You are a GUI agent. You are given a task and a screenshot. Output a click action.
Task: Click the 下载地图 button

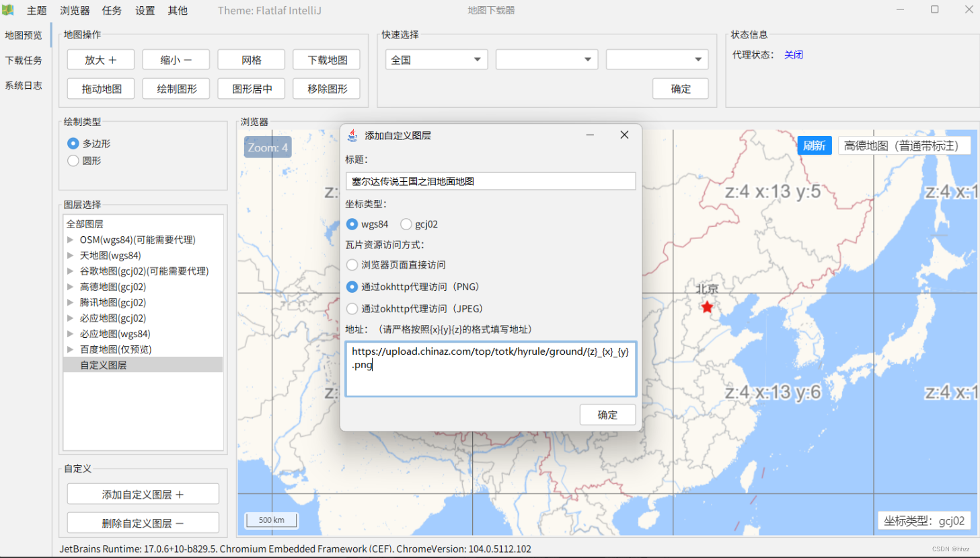(327, 60)
